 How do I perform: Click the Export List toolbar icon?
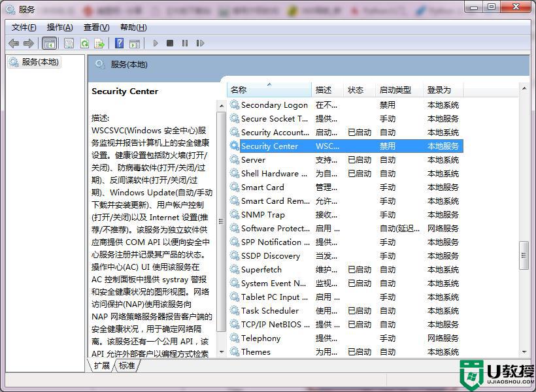point(99,43)
